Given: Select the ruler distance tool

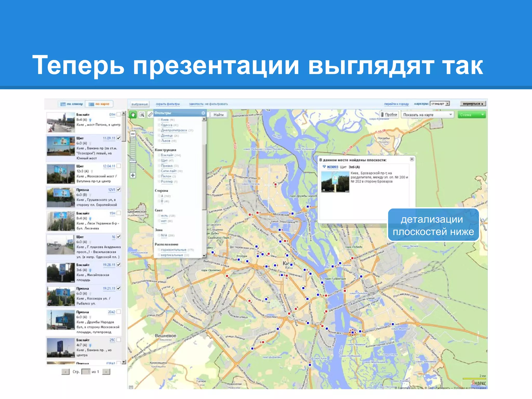Looking at the screenshot, I should point(150,115).
